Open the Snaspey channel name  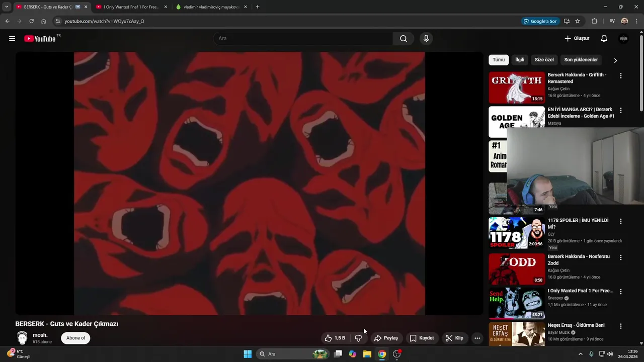click(x=556, y=298)
